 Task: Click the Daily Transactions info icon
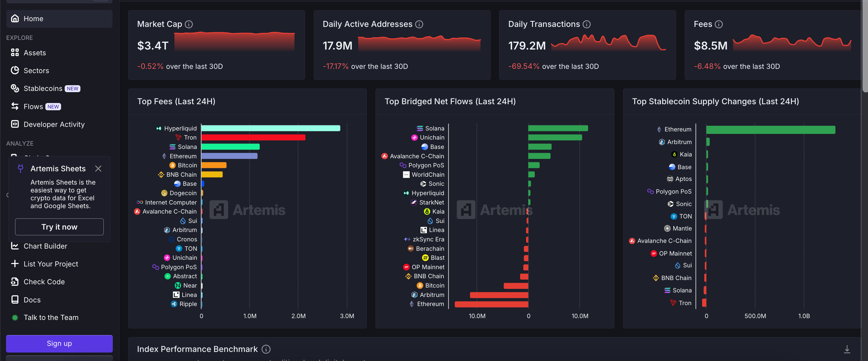587,24
